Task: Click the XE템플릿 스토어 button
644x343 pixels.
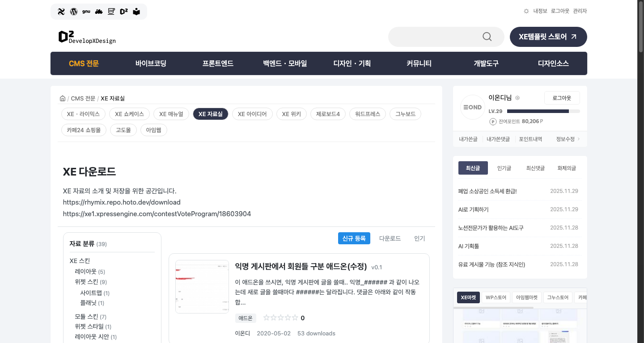Action: point(548,37)
